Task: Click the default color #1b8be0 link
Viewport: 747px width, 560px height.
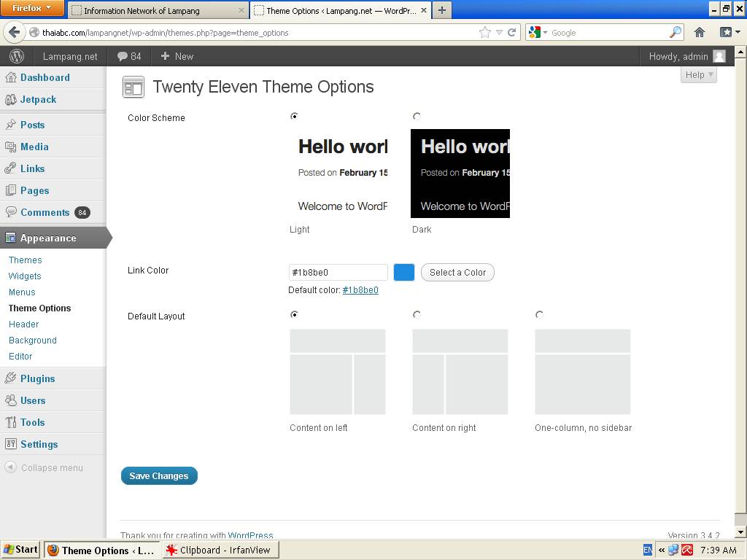Action: (360, 289)
